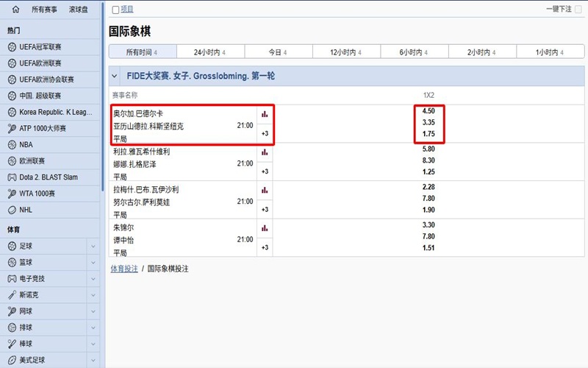This screenshot has height=368, width=588.
Task: Pick the 3.35 odds value
Action: point(429,122)
